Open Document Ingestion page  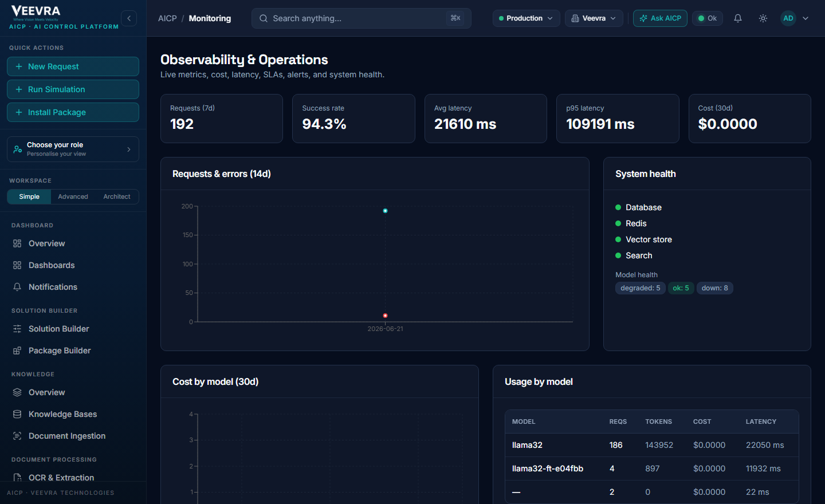coord(73,436)
